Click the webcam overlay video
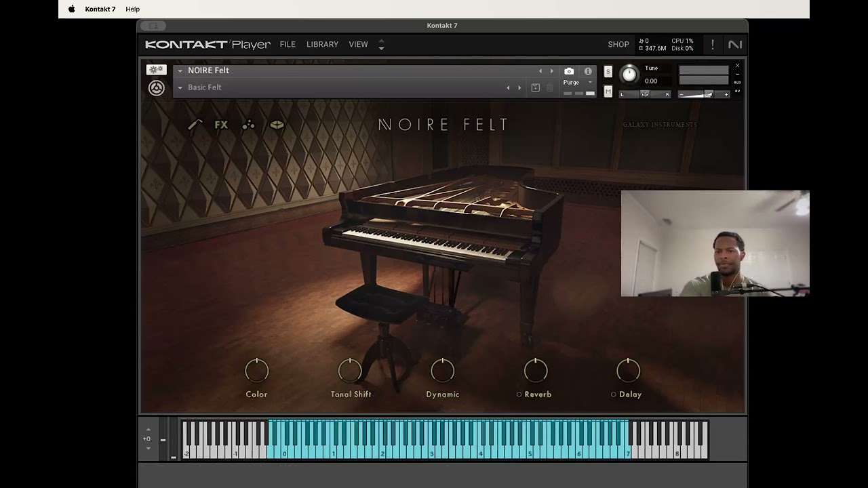Image resolution: width=868 pixels, height=488 pixels. [715, 244]
